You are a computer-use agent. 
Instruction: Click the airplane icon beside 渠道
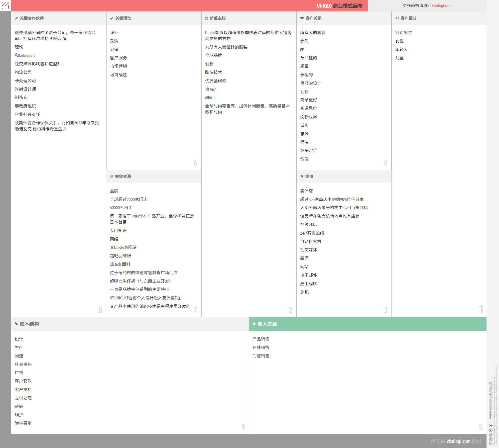(302, 177)
